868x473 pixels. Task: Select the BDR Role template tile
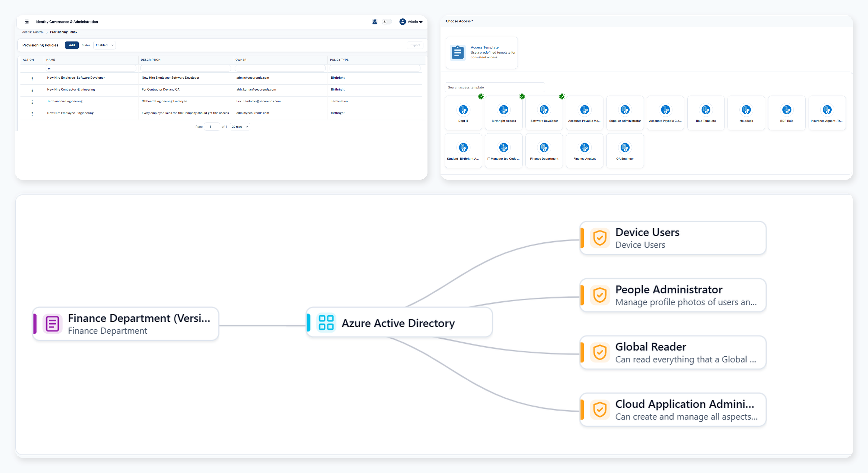pyautogui.click(x=787, y=113)
